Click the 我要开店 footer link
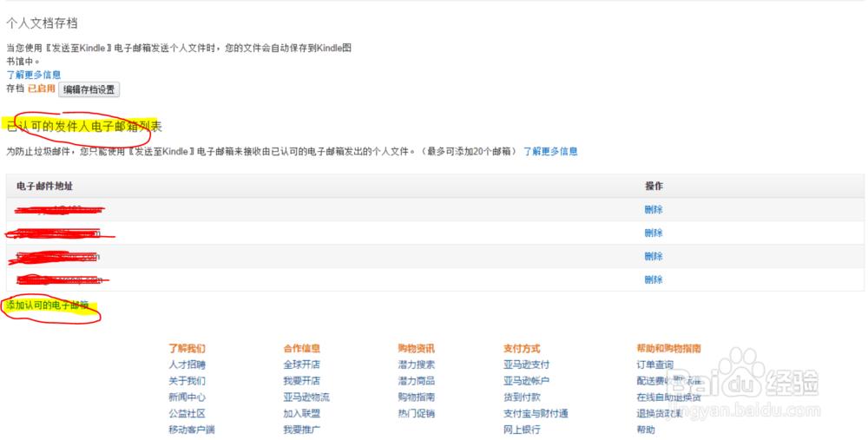Screen dimensions: 868x440 [x=302, y=381]
